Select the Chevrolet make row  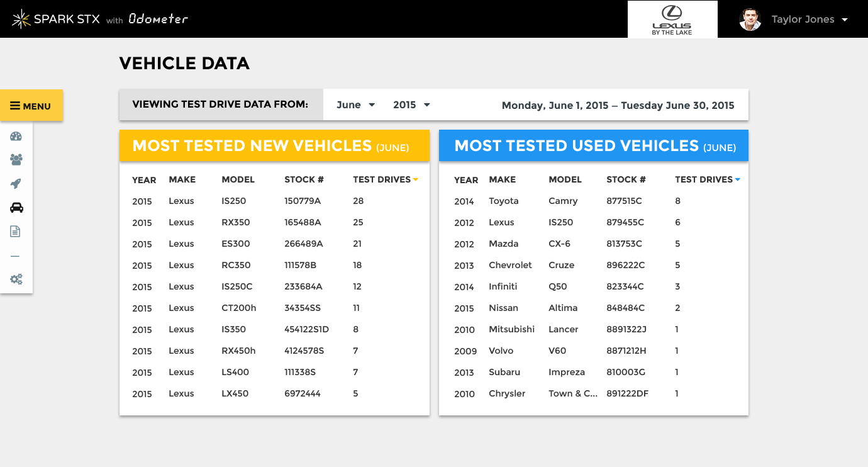pos(511,265)
